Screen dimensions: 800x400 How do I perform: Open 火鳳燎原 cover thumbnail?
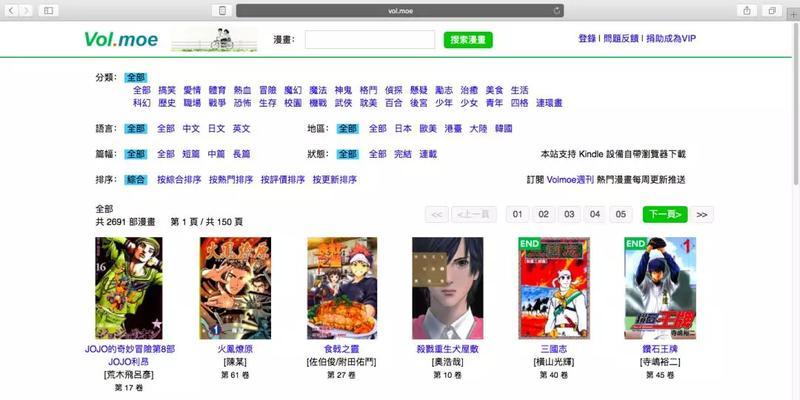235,288
